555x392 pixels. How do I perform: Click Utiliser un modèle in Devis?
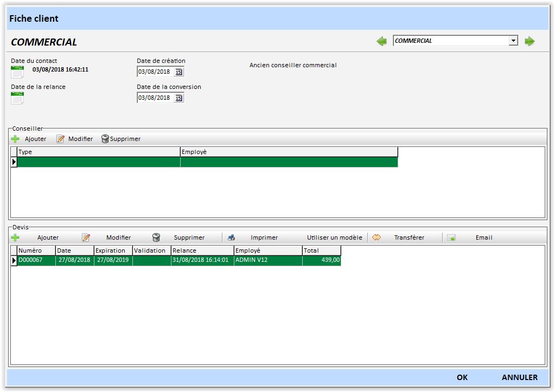pos(334,237)
